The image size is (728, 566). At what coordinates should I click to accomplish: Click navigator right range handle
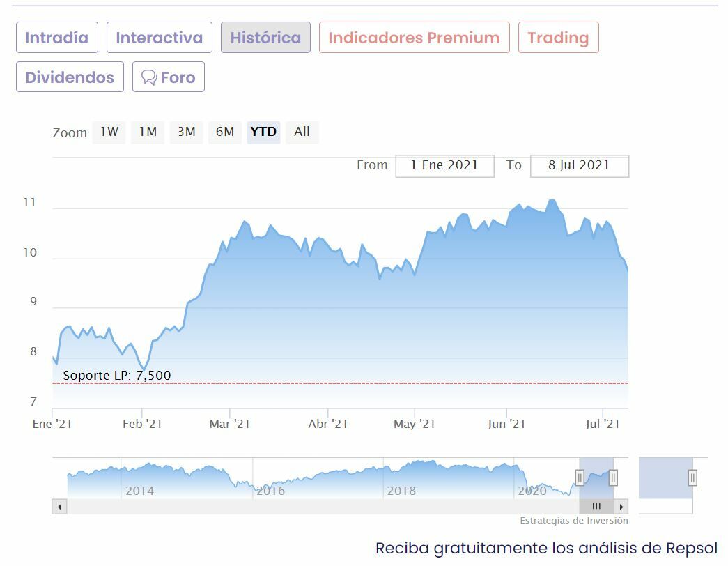613,477
